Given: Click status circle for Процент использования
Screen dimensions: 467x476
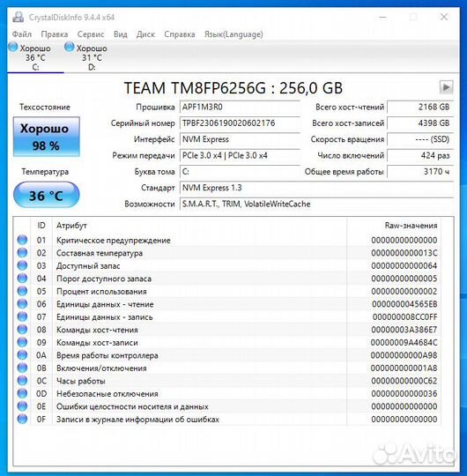Looking at the screenshot, I should click(x=22, y=291).
